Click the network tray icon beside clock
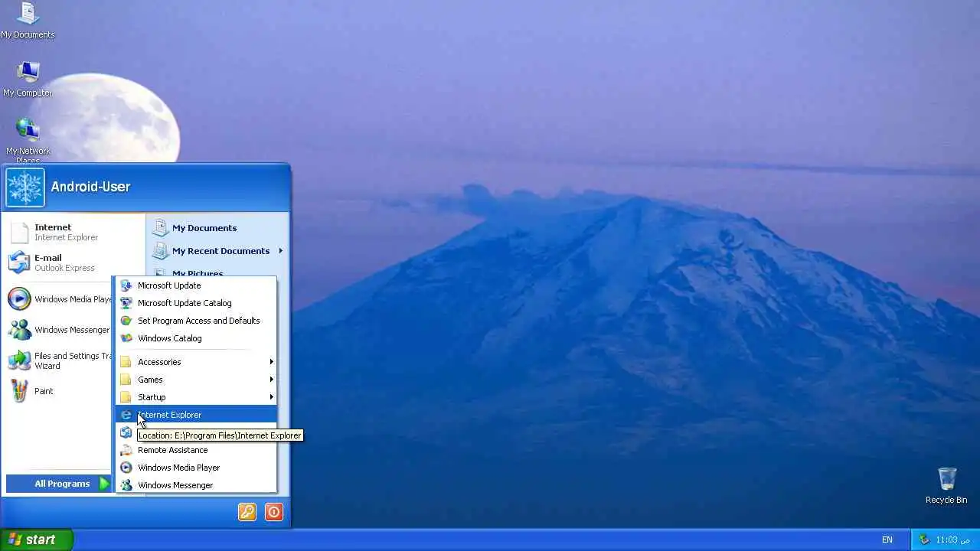980x551 pixels. coord(924,540)
